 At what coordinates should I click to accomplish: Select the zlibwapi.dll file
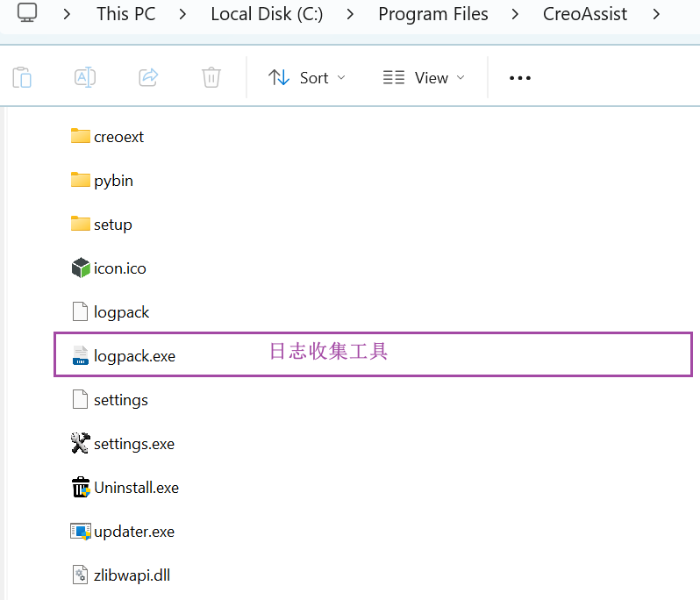(132, 575)
